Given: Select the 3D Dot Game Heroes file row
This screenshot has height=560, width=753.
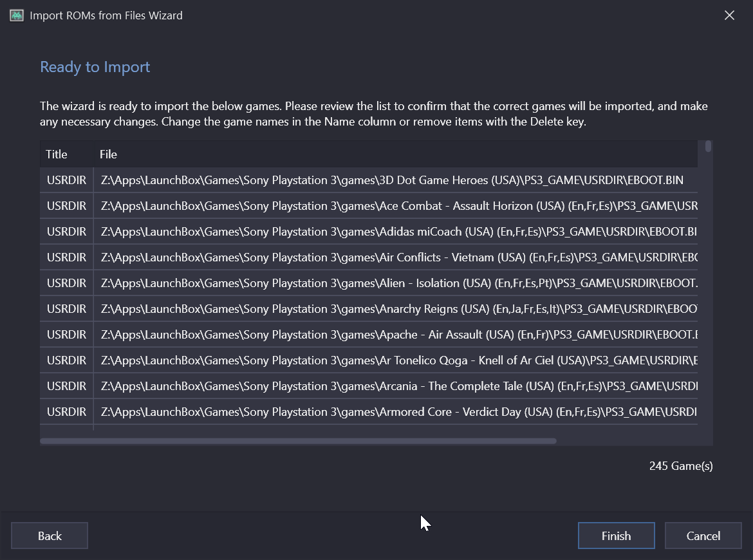Looking at the screenshot, I should [x=391, y=180].
